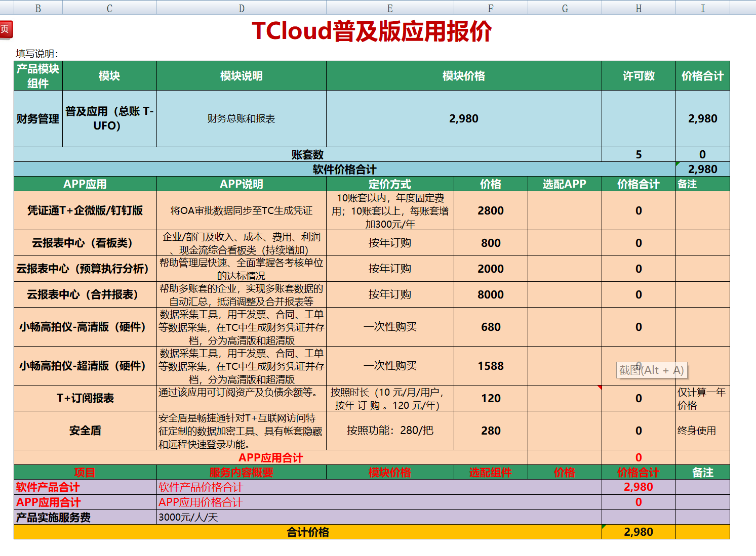Click 按年订购 in the 合并报表 row

390,294
